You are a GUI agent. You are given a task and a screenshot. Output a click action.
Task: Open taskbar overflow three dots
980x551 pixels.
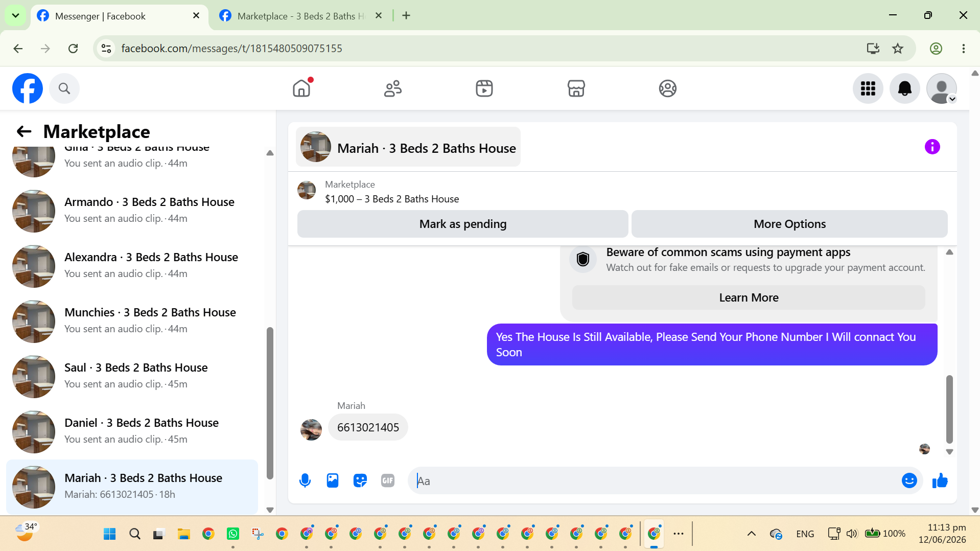pos(679,534)
